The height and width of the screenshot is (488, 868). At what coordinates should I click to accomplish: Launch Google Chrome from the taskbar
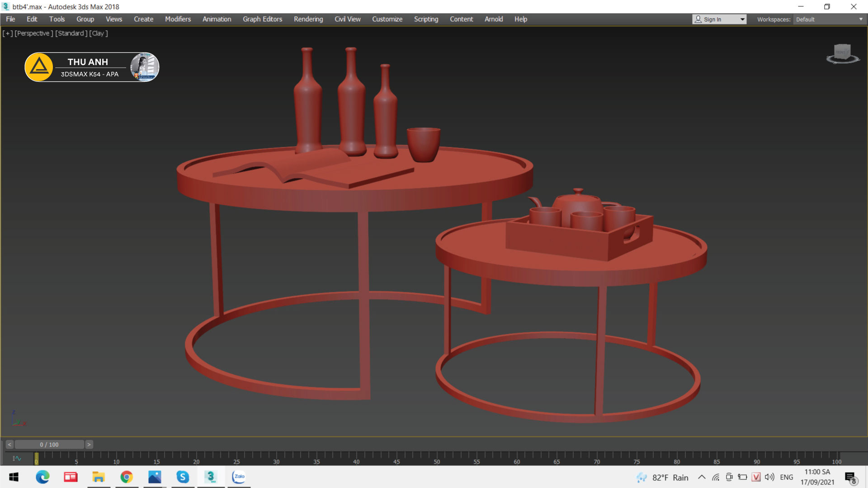127,477
